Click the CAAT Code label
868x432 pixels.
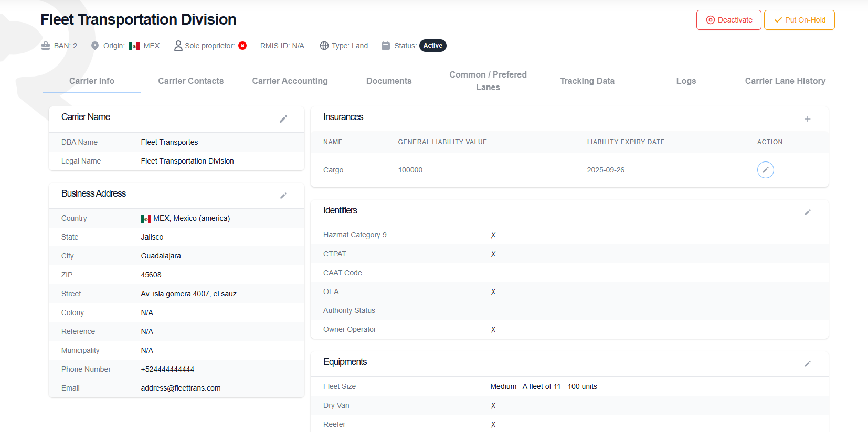coord(343,273)
